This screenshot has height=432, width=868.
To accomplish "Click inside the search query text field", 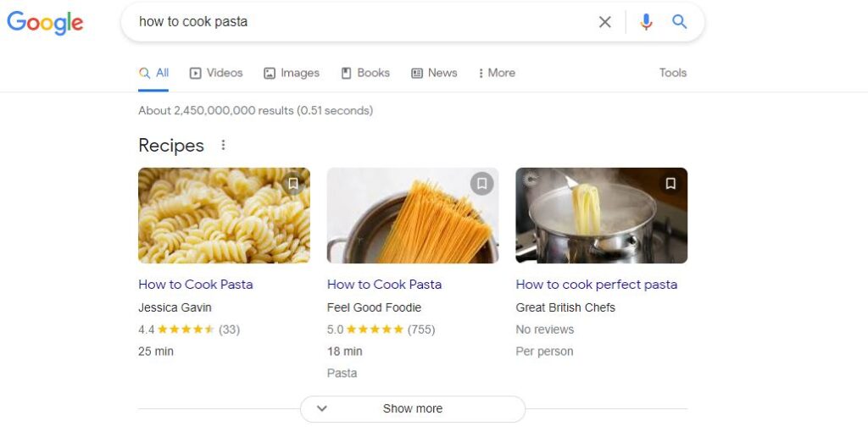I will click(356, 22).
